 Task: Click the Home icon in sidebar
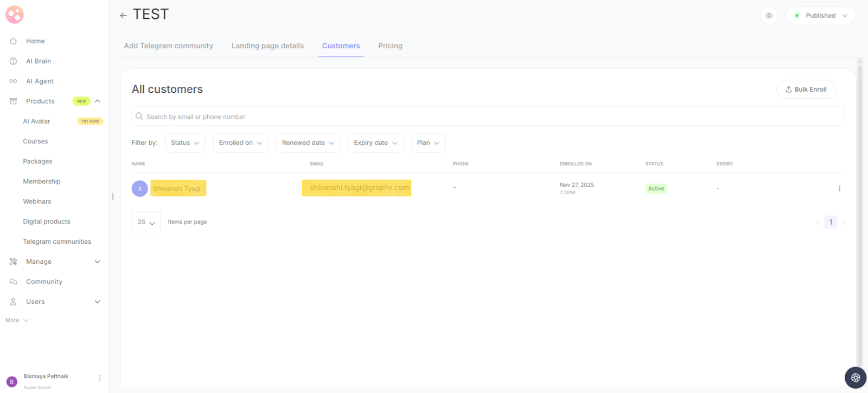click(x=14, y=41)
